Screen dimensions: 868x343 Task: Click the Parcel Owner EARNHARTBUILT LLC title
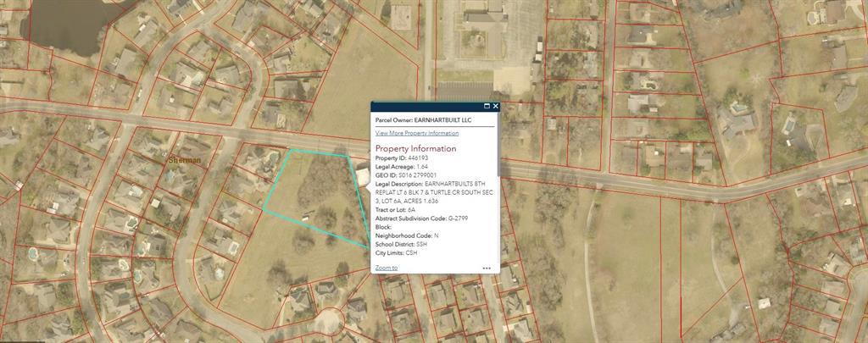point(423,120)
